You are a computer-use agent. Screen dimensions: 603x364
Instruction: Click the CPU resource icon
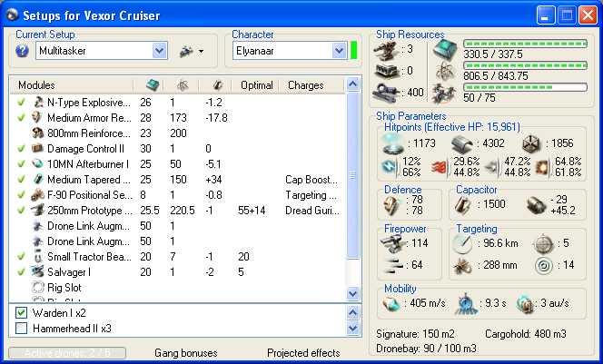point(445,50)
